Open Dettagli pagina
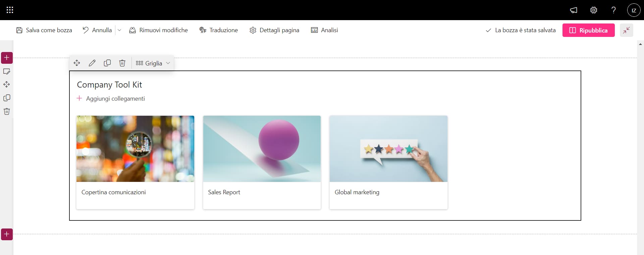The width and height of the screenshot is (644, 255). 274,30
